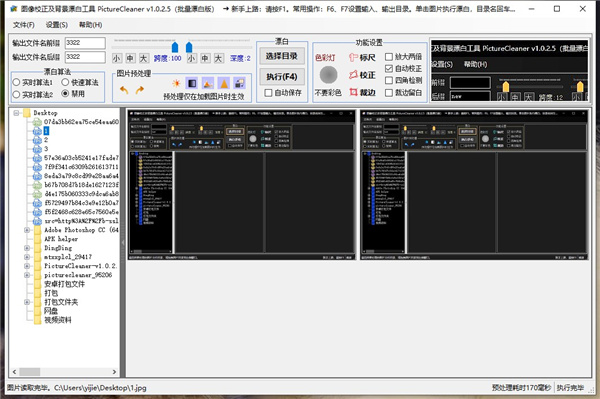Open the 帮助(H) menu
Viewport: 600px width, 399px height.
(x=90, y=25)
